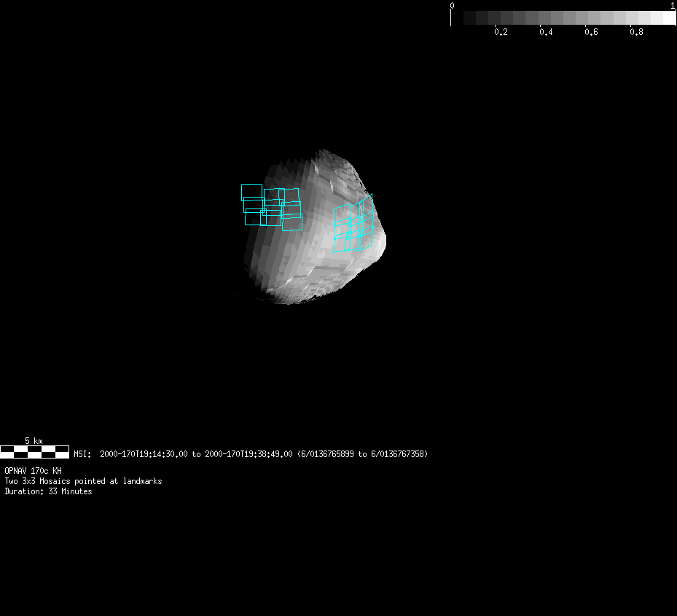
Task: Click the "OPNAV 170c KH" title text
Action: click(x=33, y=471)
